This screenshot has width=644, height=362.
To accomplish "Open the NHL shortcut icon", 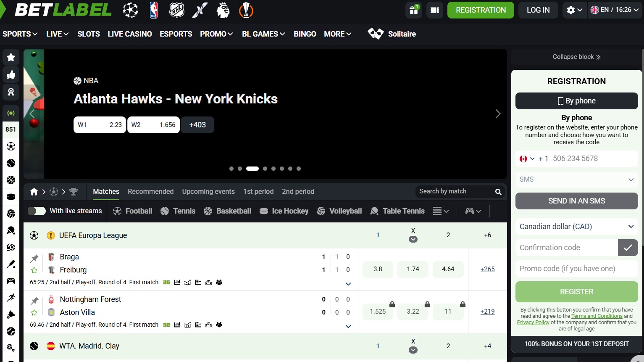I will [177, 10].
